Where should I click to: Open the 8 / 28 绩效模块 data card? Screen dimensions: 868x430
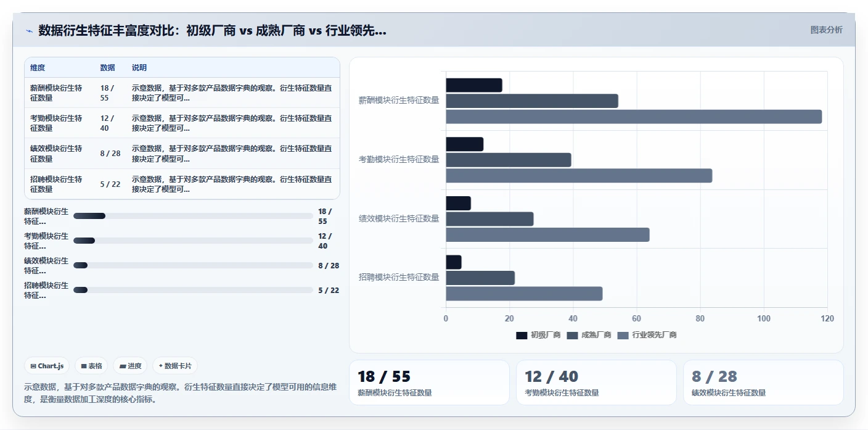763,382
